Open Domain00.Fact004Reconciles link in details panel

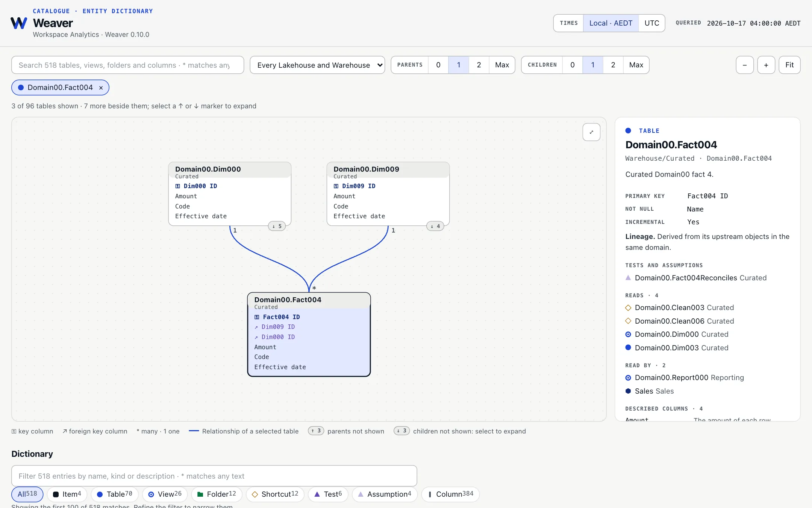tap(686, 278)
